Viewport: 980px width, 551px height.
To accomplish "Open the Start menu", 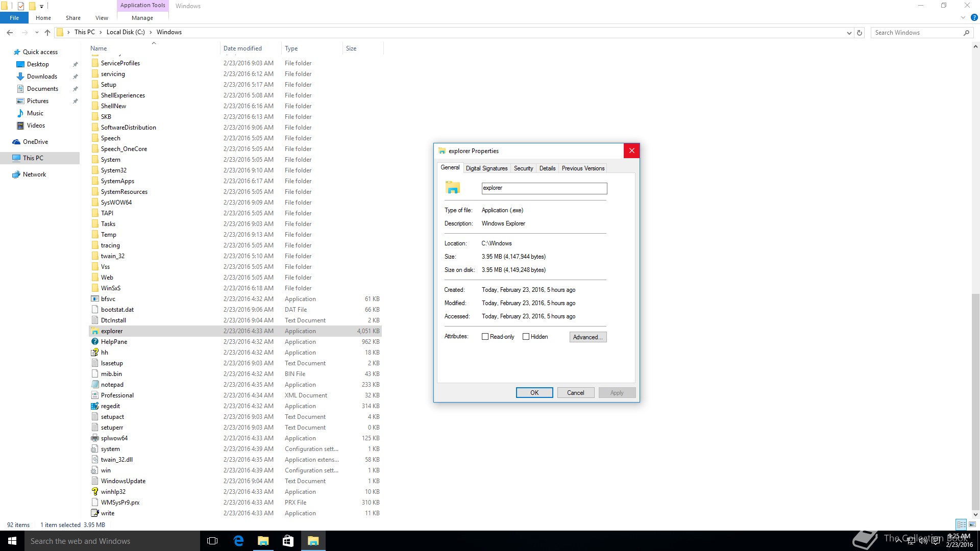I will coord(12,541).
